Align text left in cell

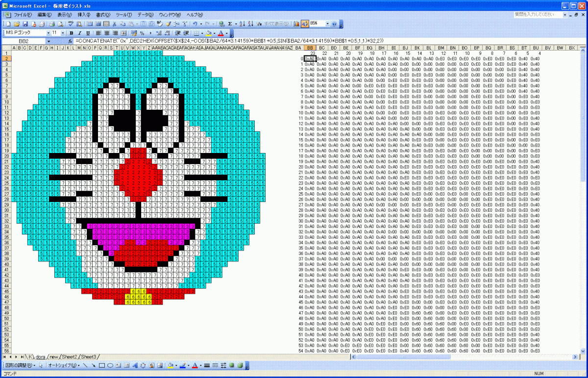point(98,33)
